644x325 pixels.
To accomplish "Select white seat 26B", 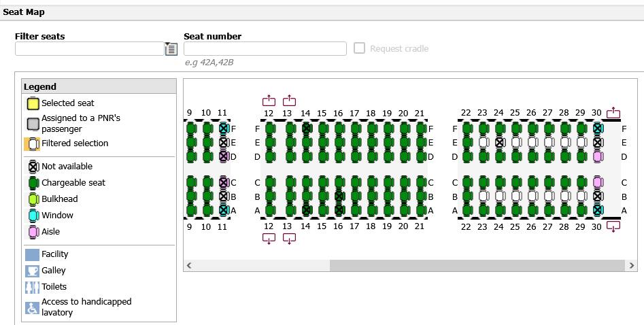I will pyautogui.click(x=532, y=196).
